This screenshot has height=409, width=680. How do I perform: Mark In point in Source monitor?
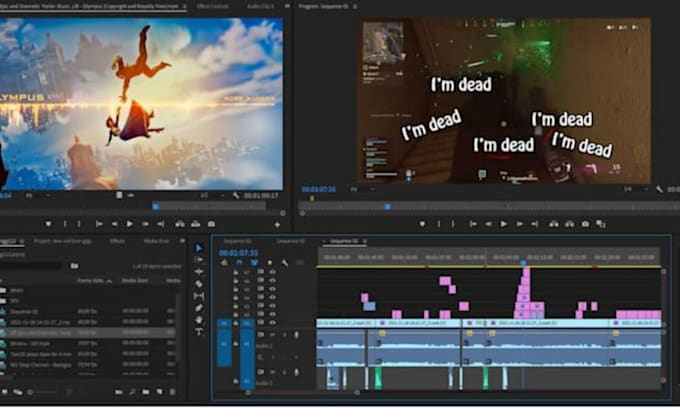pyautogui.click(x=65, y=224)
